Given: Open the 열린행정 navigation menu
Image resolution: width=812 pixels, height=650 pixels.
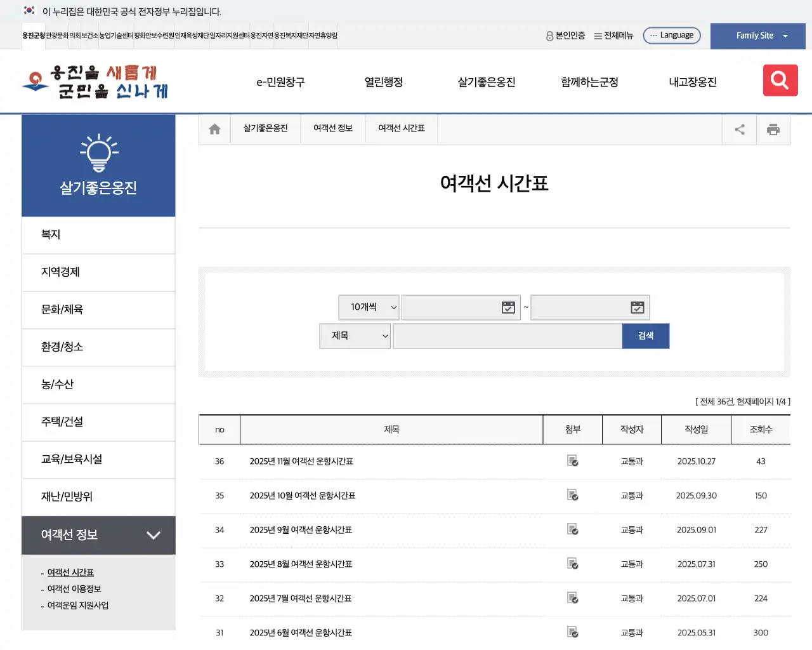Looking at the screenshot, I should click(383, 81).
